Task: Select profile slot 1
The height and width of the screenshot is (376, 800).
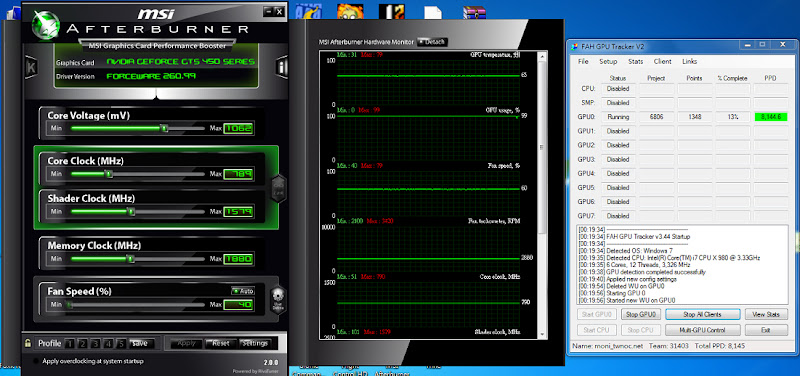Action: tap(70, 343)
